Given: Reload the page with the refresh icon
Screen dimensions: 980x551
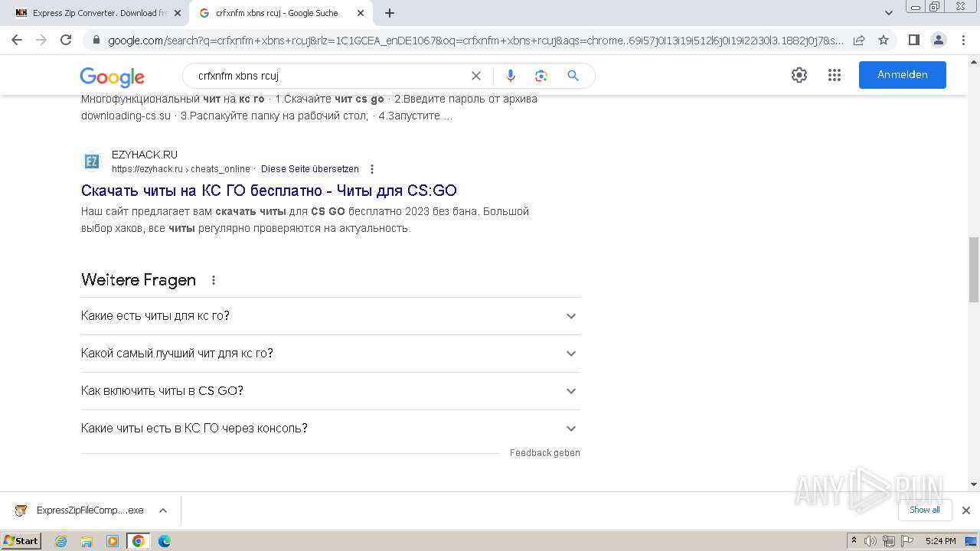Looking at the screenshot, I should click(66, 40).
